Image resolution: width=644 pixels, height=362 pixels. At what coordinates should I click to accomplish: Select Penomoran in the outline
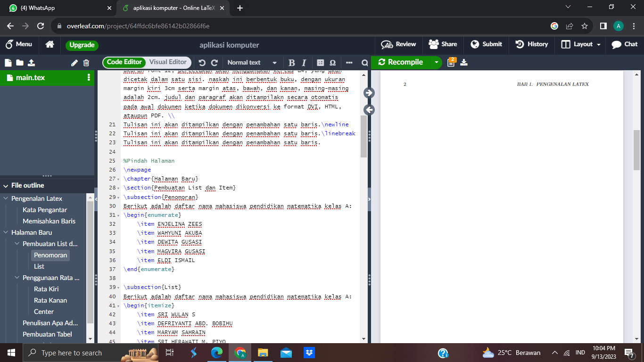coord(51,255)
